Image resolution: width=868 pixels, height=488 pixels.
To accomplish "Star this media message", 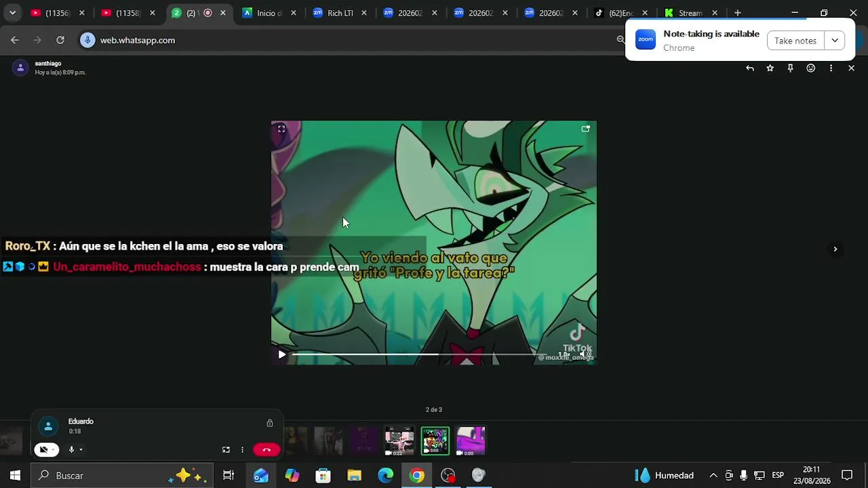I will tap(770, 68).
